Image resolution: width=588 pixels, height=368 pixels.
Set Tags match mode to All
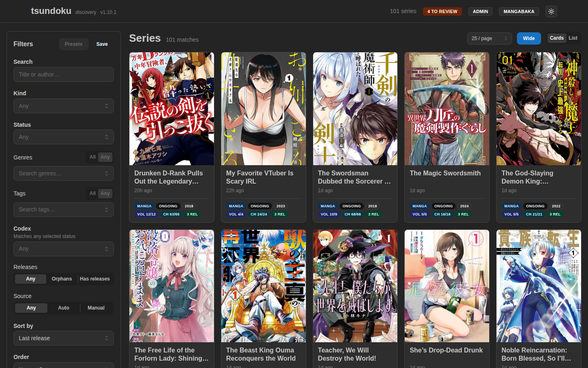93,193
